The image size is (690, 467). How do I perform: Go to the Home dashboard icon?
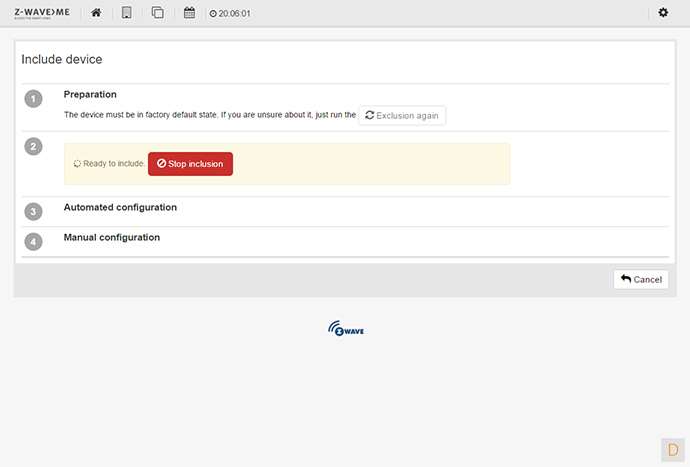pyautogui.click(x=96, y=13)
